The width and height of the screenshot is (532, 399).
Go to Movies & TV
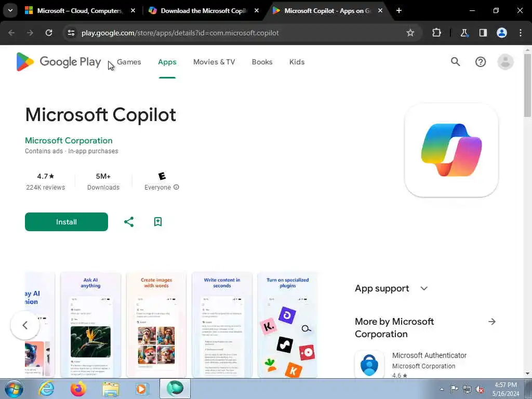click(x=214, y=62)
